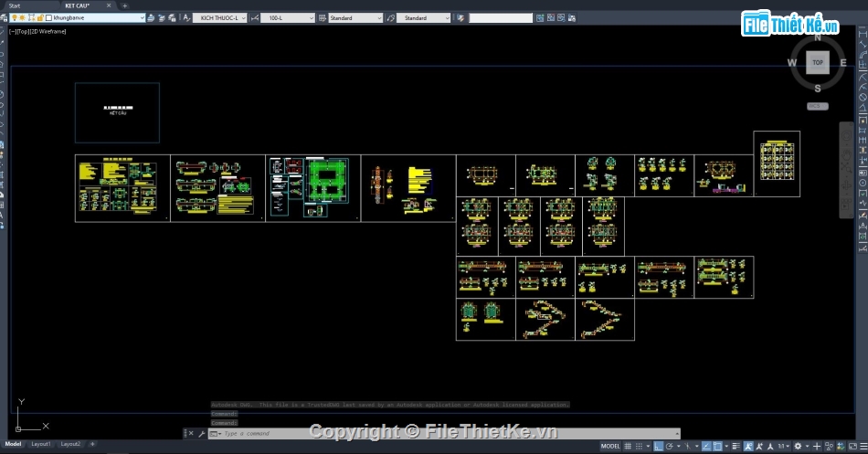Open a new drawing tab with plus icon
The image size is (868, 454).
[x=125, y=5]
